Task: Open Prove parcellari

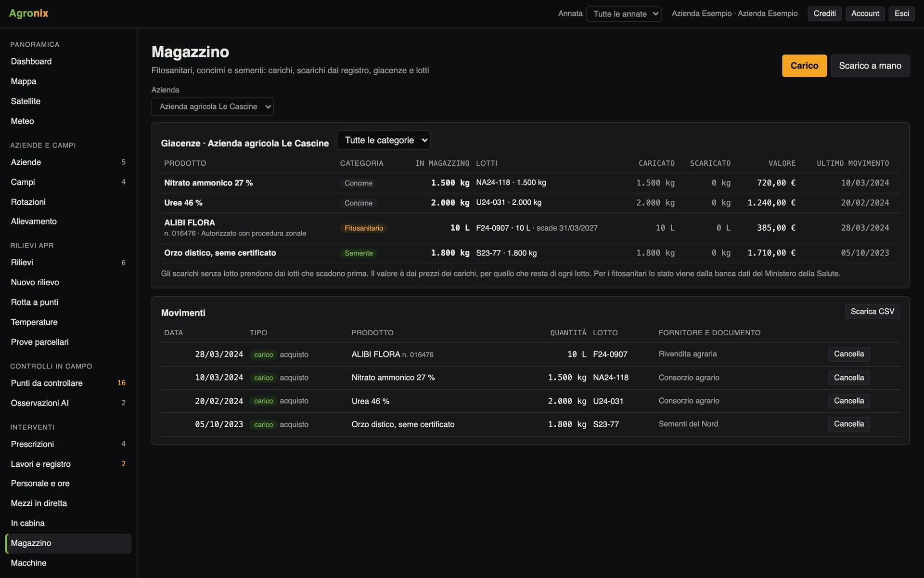Action: point(68,342)
